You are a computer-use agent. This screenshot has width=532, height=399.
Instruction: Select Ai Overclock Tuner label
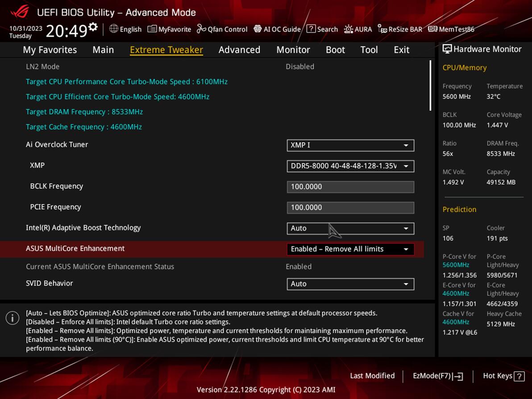tap(57, 145)
